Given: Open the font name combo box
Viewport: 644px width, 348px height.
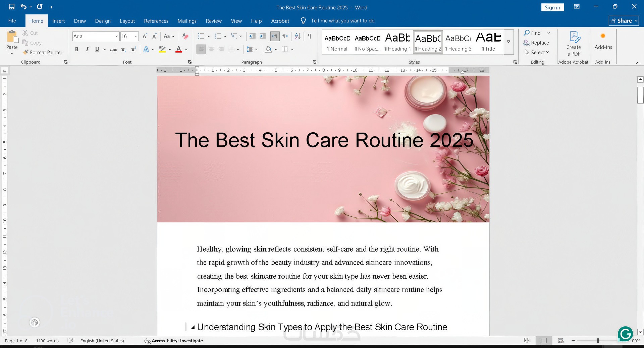Looking at the screenshot, I should click(96, 36).
